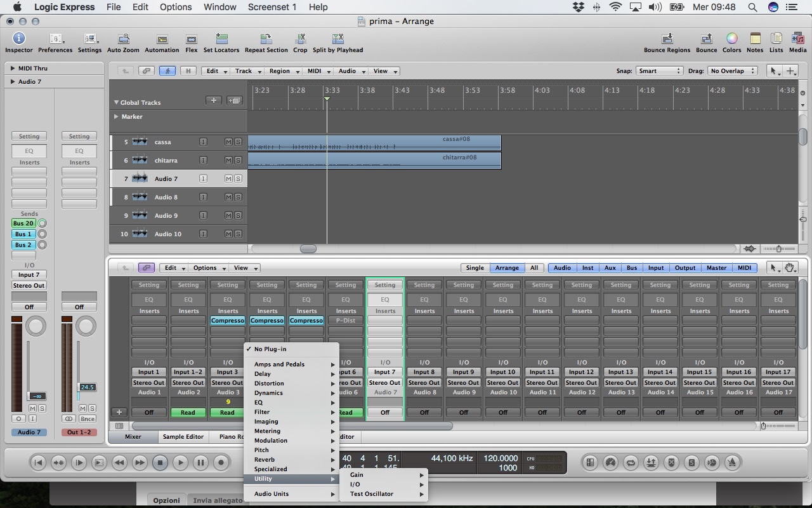Image resolution: width=812 pixels, height=508 pixels.
Task: Click the Add Global Track plus button
Action: point(214,100)
